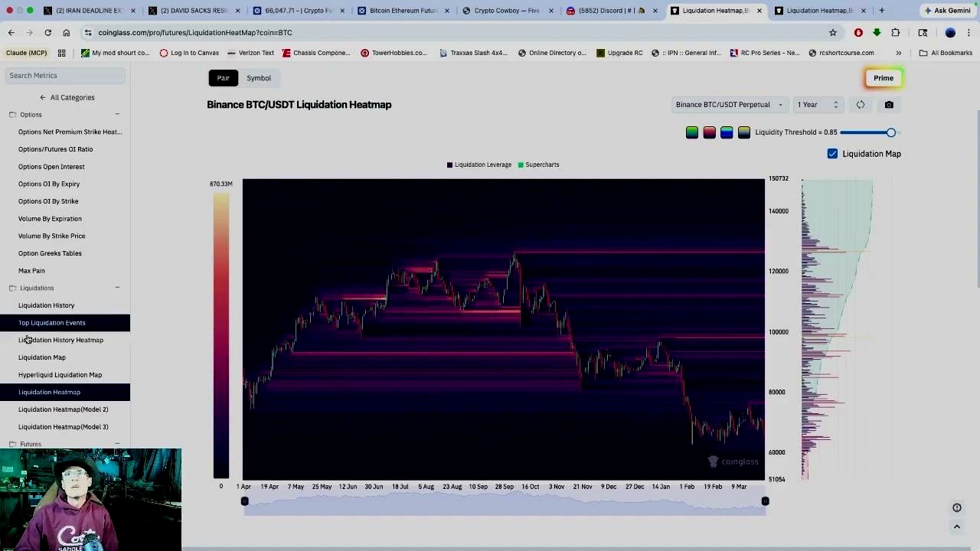Open the Claude (MCP) bookmark
The height and width of the screenshot is (551, 980).
coord(26,53)
